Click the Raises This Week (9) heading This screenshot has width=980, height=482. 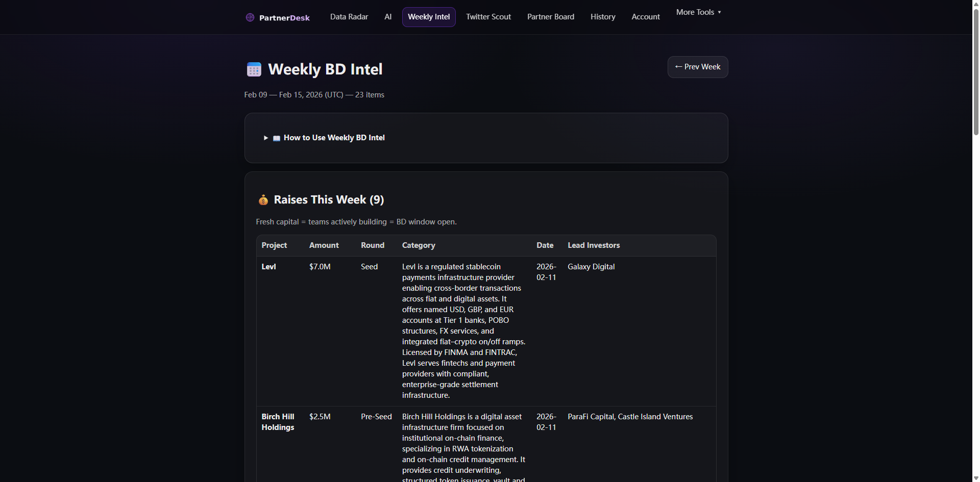[329, 200]
